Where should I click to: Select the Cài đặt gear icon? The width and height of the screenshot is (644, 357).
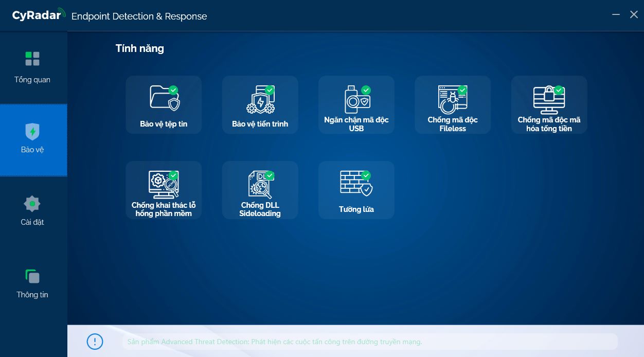32,204
